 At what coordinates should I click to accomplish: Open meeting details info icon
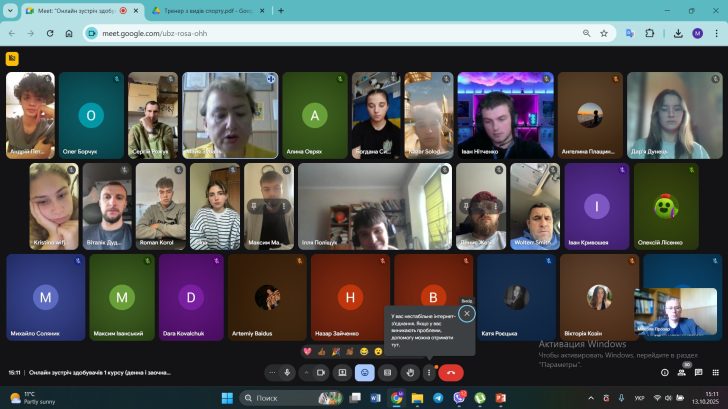(664, 372)
